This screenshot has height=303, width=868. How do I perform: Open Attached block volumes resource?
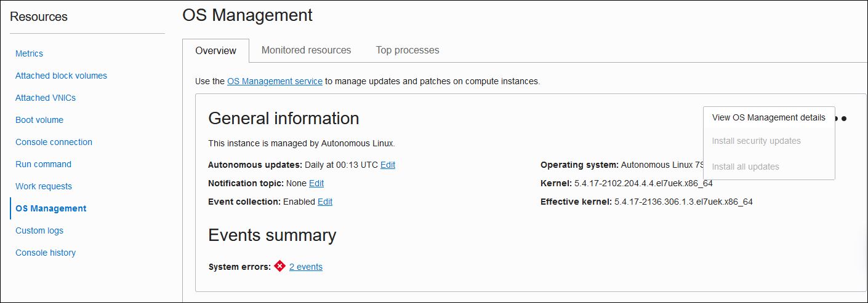(x=61, y=76)
